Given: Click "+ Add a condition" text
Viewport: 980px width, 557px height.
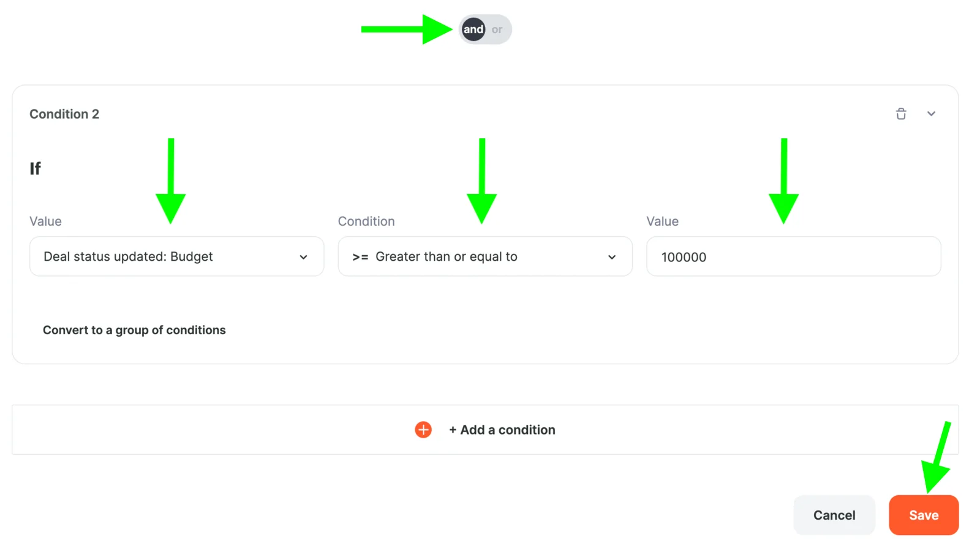Looking at the screenshot, I should (502, 430).
